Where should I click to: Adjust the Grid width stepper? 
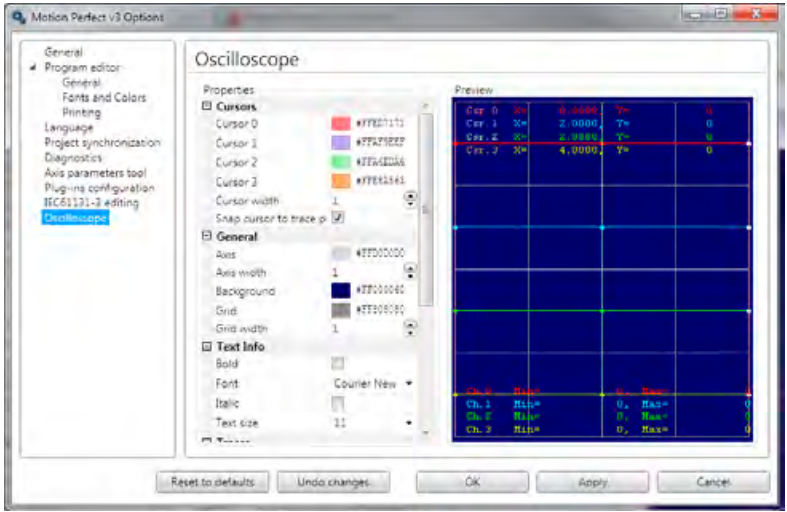(410, 328)
